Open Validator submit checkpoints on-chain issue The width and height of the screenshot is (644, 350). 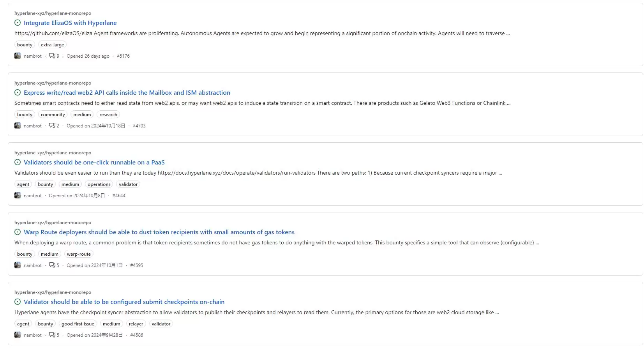click(124, 302)
